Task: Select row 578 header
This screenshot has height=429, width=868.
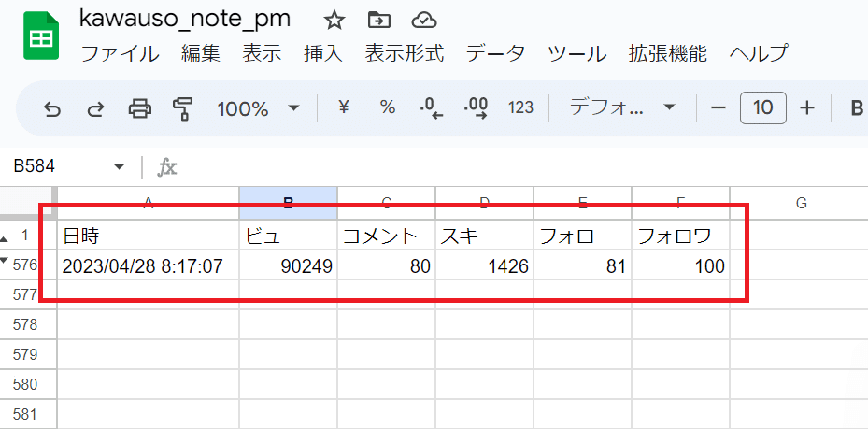Action: (x=25, y=324)
